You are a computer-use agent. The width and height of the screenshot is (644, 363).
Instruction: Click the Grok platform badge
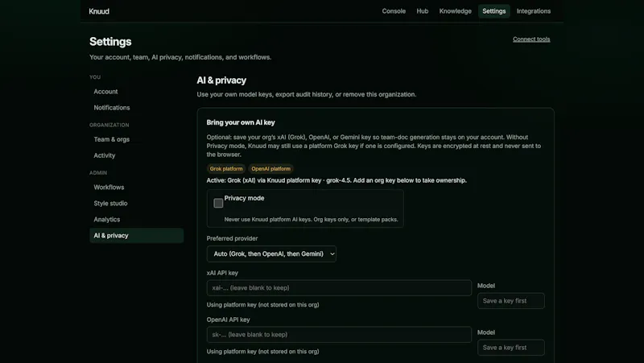click(x=226, y=169)
